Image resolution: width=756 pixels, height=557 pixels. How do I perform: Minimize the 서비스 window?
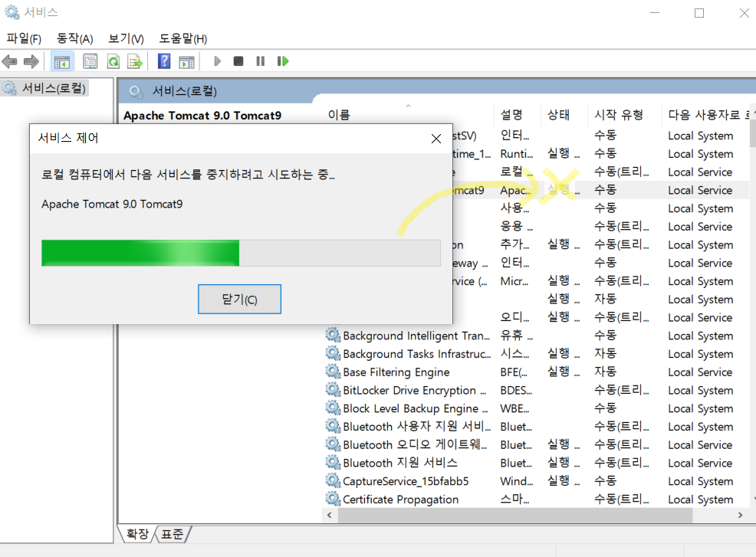tap(655, 13)
